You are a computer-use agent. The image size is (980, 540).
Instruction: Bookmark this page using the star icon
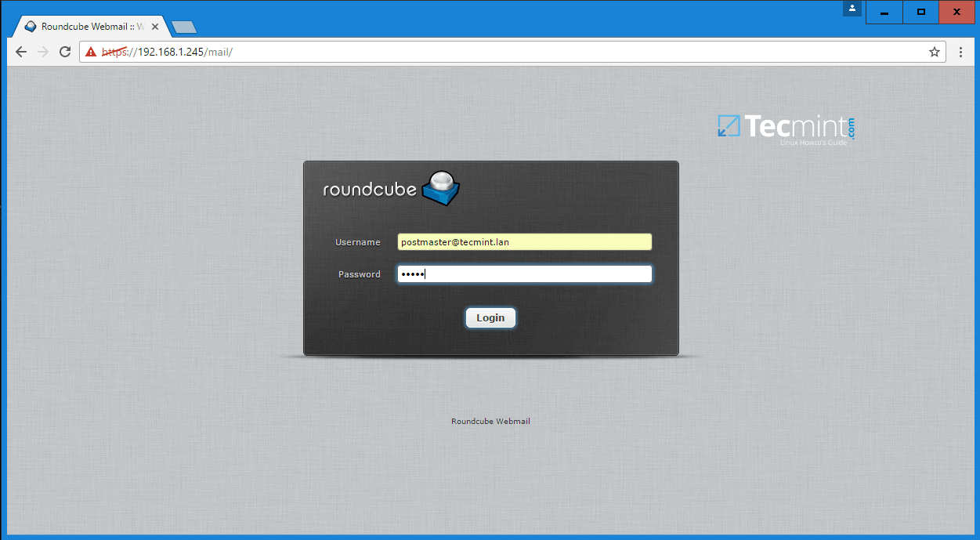tap(934, 52)
